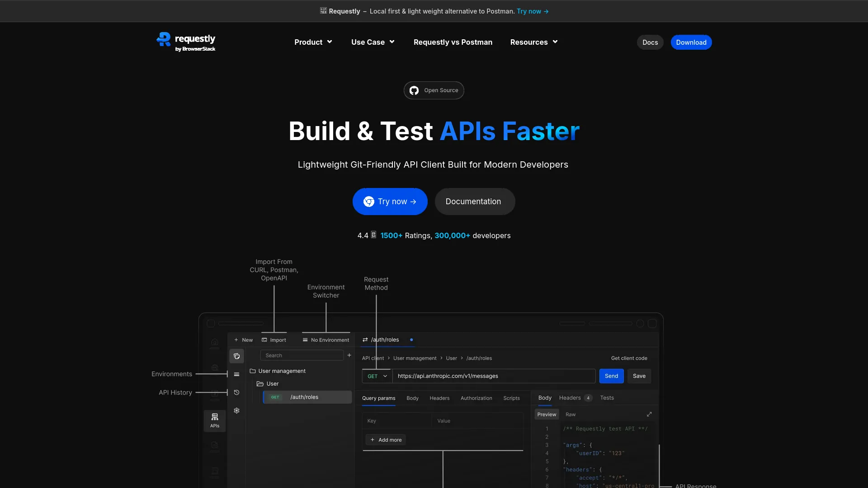Click the blue unsaved dot on the request tab
868x488 pixels.
411,339
